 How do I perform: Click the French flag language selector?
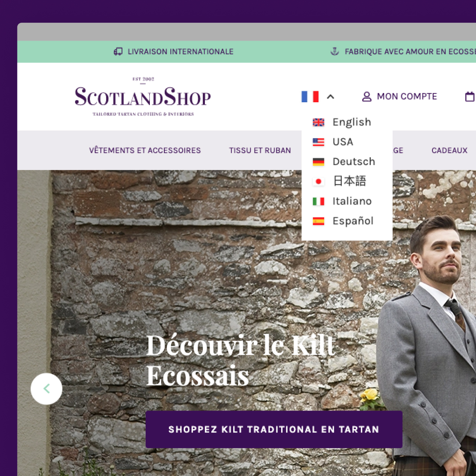(310, 97)
